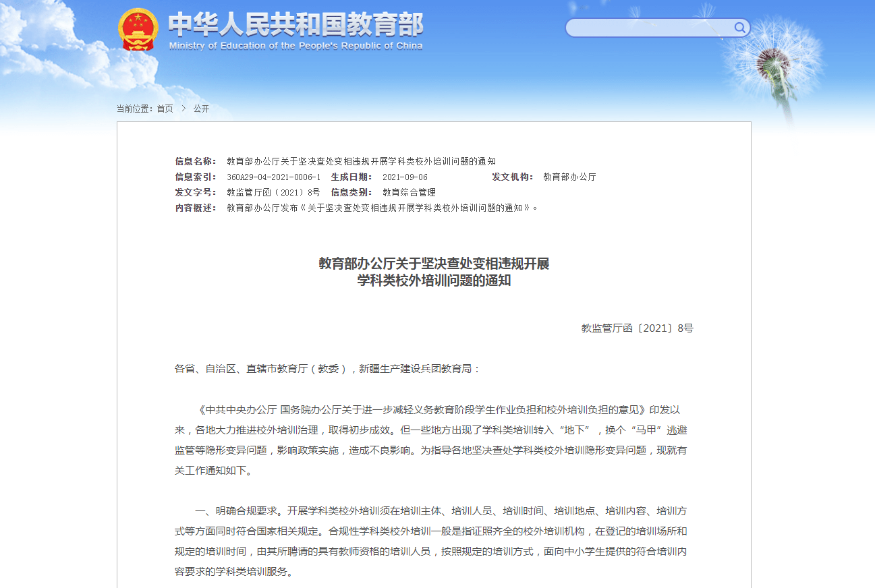Click the 中华人民共和国教育部 site title

coord(295,25)
